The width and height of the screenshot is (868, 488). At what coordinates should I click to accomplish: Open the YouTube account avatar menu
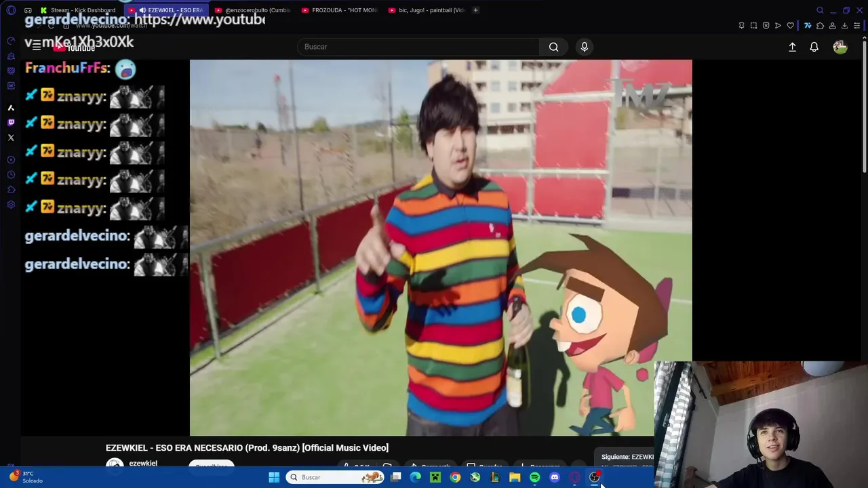840,47
